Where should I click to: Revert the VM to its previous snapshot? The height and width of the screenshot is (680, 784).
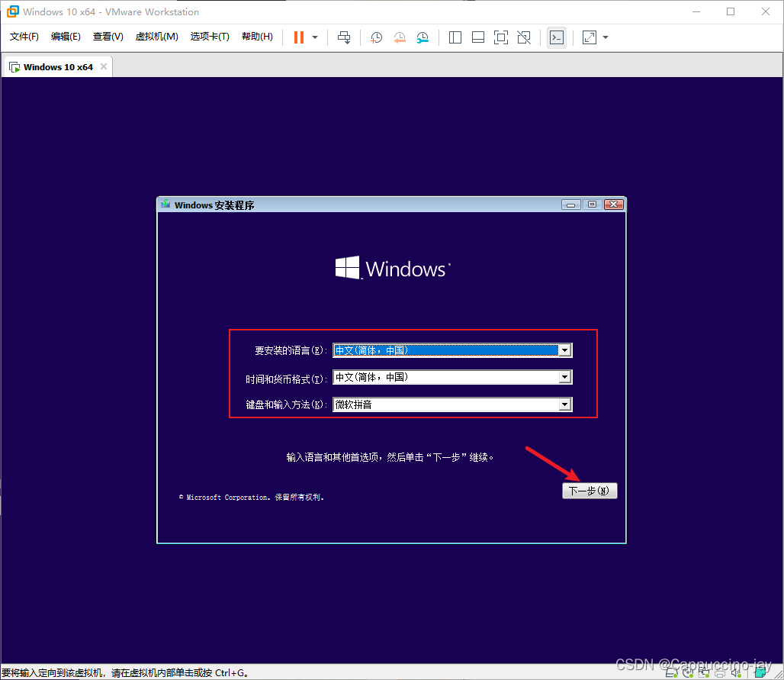pyautogui.click(x=400, y=37)
